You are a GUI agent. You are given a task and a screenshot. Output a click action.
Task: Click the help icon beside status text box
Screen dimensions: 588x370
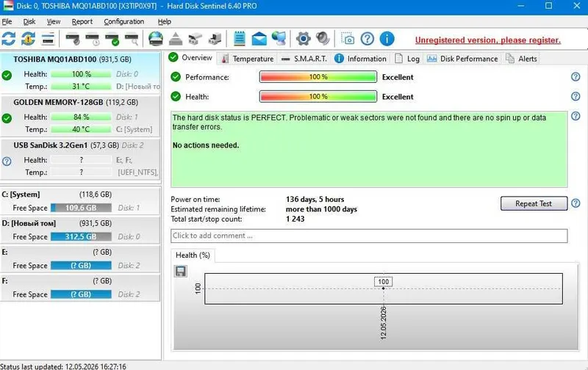point(576,116)
